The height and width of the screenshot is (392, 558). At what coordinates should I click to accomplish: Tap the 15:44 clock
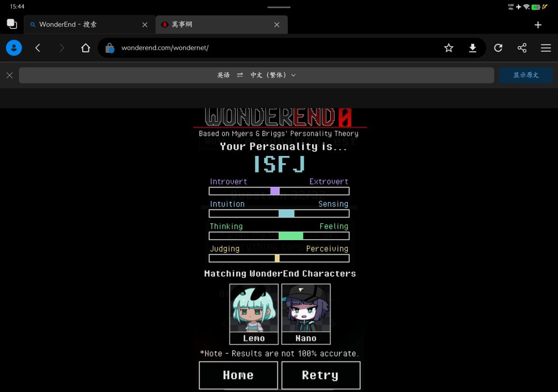point(17,6)
